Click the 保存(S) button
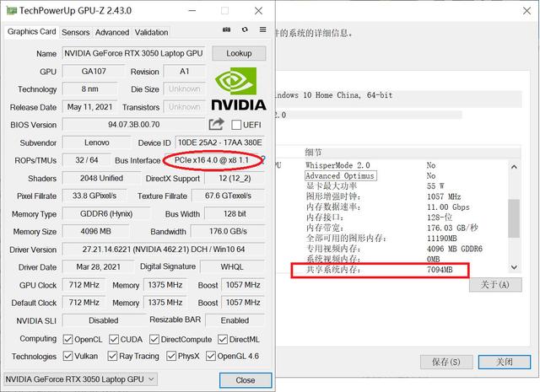This screenshot has height=392, width=540. (446, 362)
